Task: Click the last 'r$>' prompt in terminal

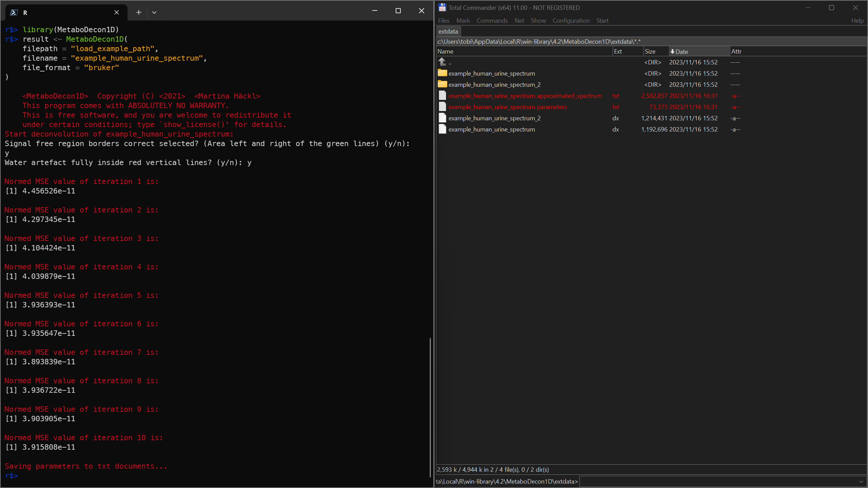Action: [11, 476]
